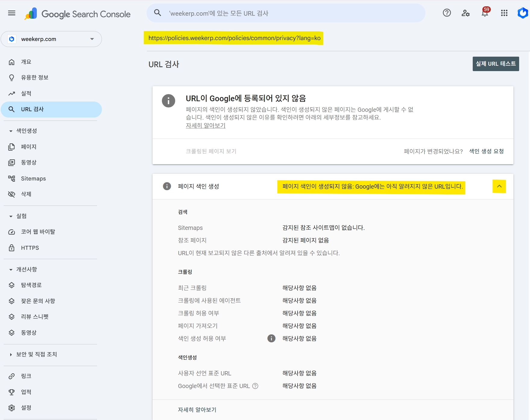Click the HTTPS lock icon

coord(11,248)
